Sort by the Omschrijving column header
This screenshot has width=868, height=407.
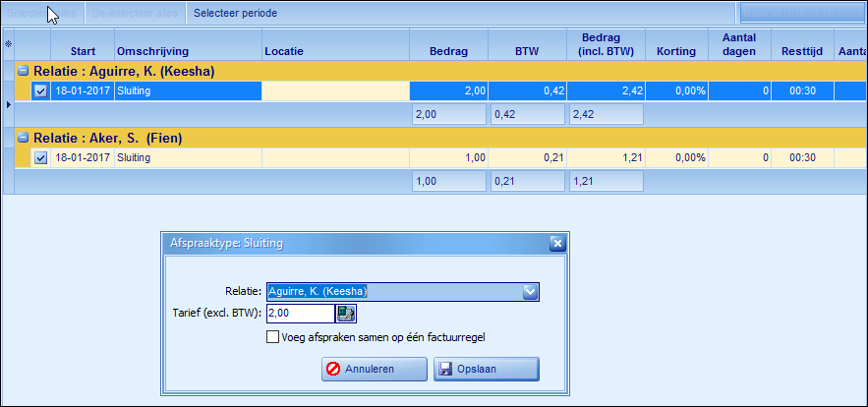(152, 50)
